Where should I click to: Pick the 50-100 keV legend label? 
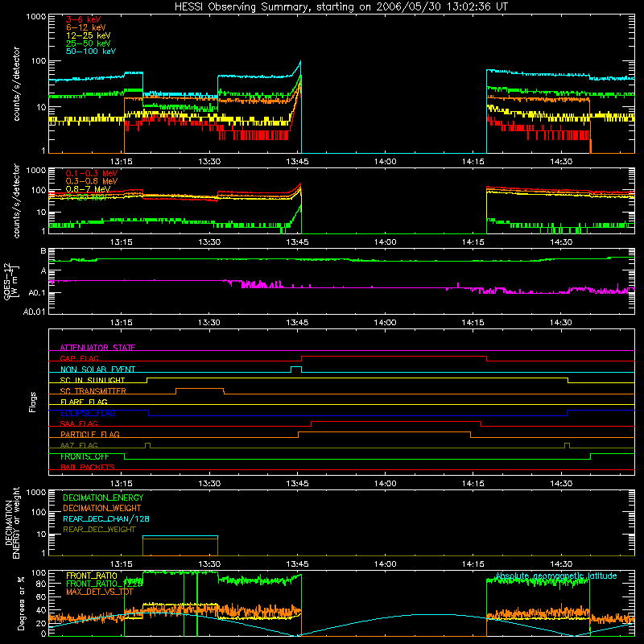[x=91, y=52]
